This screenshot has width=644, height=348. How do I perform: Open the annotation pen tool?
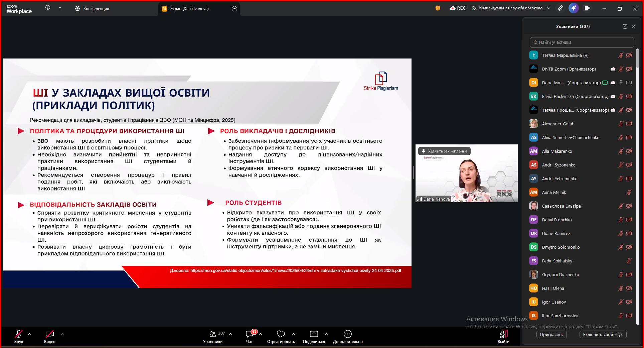click(x=560, y=8)
